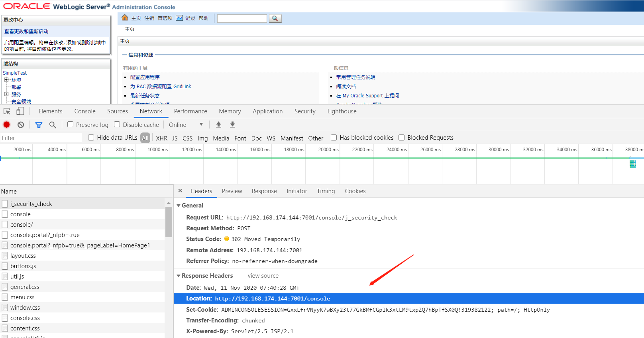Filter requests by CSS type

[187, 138]
